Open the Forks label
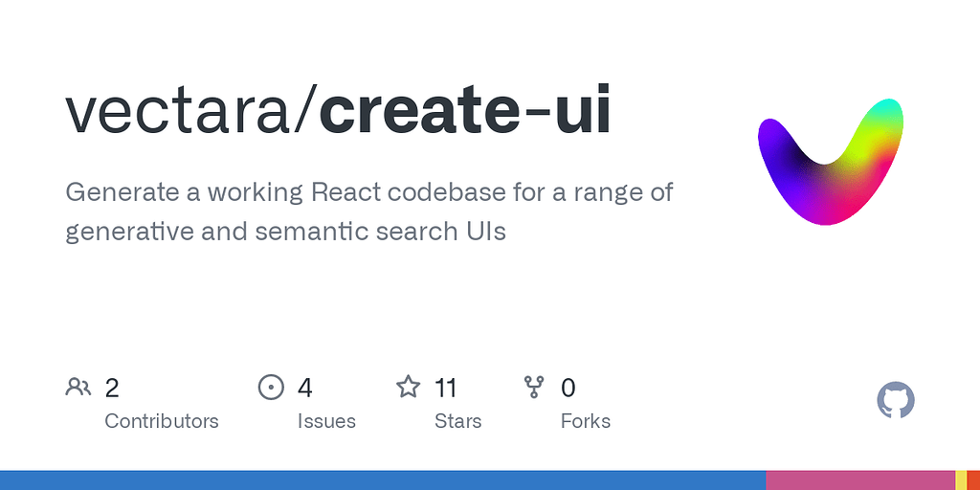Viewport: 980px width, 490px height. pos(585,421)
